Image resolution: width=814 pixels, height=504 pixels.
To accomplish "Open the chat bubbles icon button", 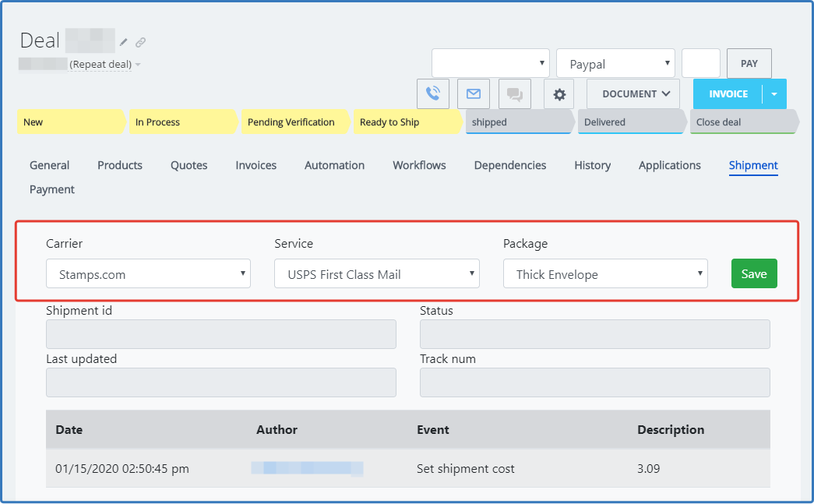I will pyautogui.click(x=514, y=94).
